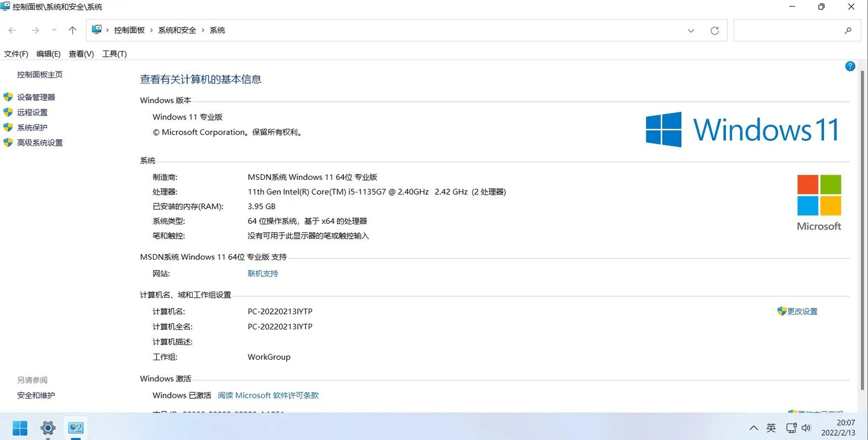Select Windows 11 专业版 text

187,117
